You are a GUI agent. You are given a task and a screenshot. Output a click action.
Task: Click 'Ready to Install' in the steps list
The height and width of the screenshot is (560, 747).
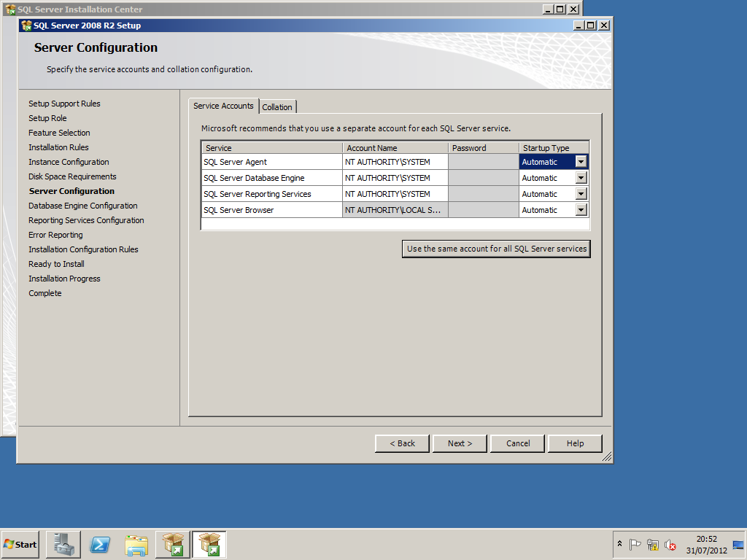coord(56,264)
